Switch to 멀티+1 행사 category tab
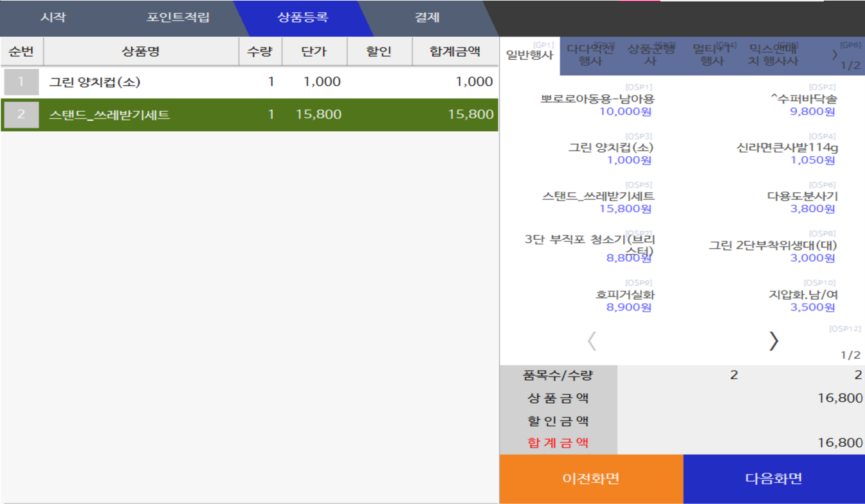The image size is (865, 504). (x=711, y=55)
